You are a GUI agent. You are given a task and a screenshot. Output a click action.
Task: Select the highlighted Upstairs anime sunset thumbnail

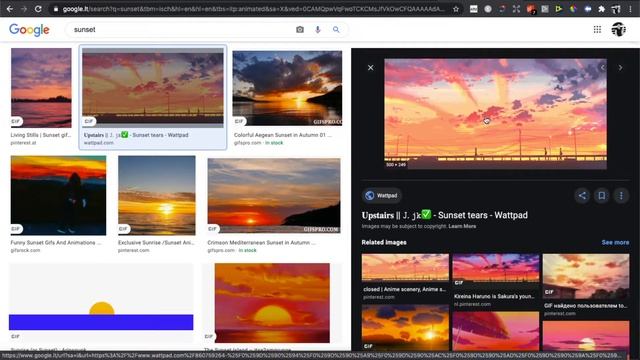coord(153,88)
